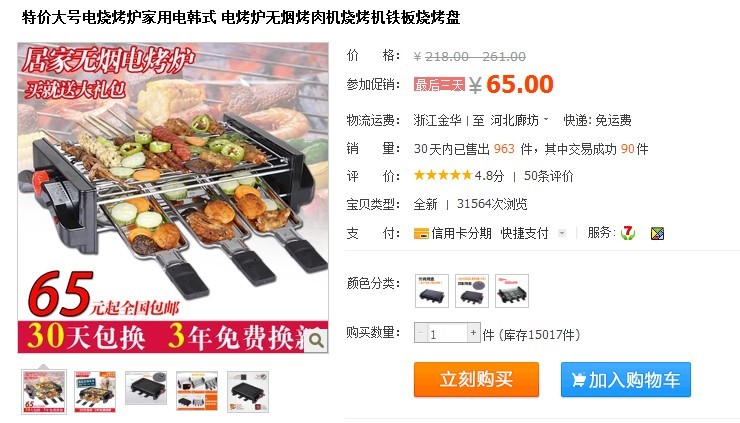Click the colorful square service badge icon

(657, 233)
